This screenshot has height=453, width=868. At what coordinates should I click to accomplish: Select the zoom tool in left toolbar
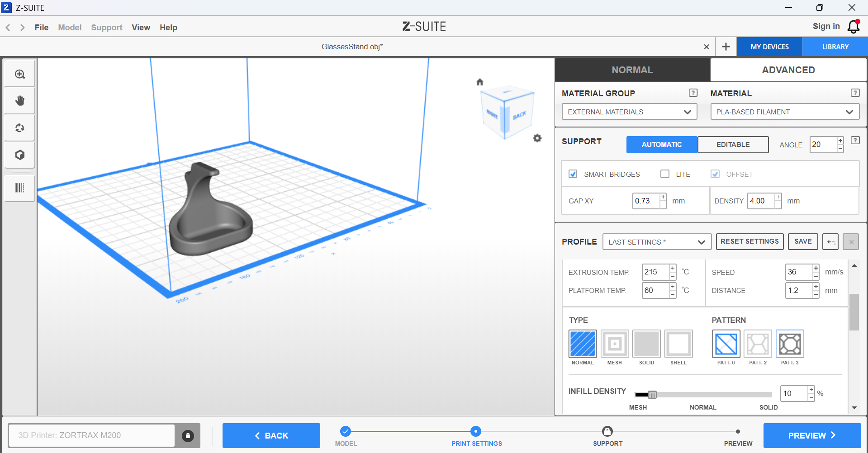click(20, 74)
